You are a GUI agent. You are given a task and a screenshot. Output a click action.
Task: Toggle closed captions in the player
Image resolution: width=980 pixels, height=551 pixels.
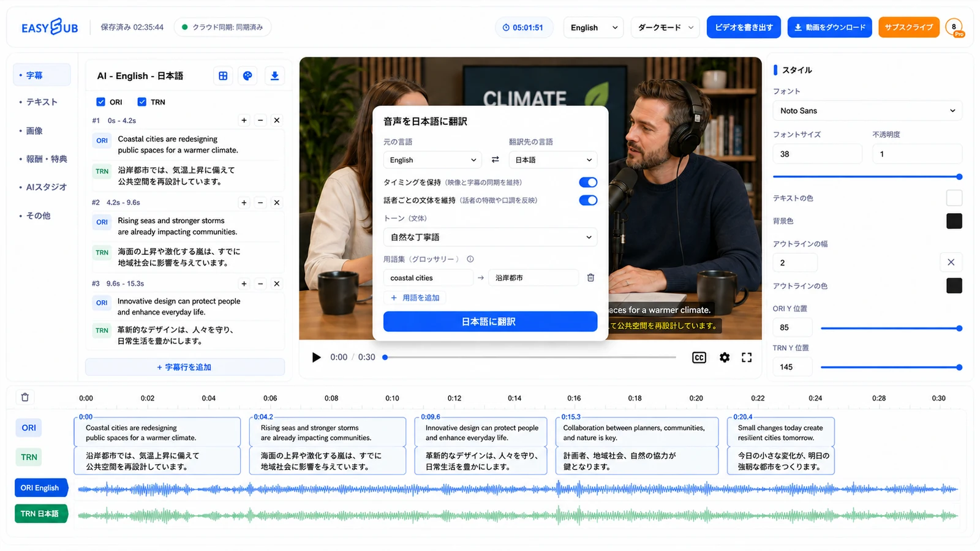(699, 358)
